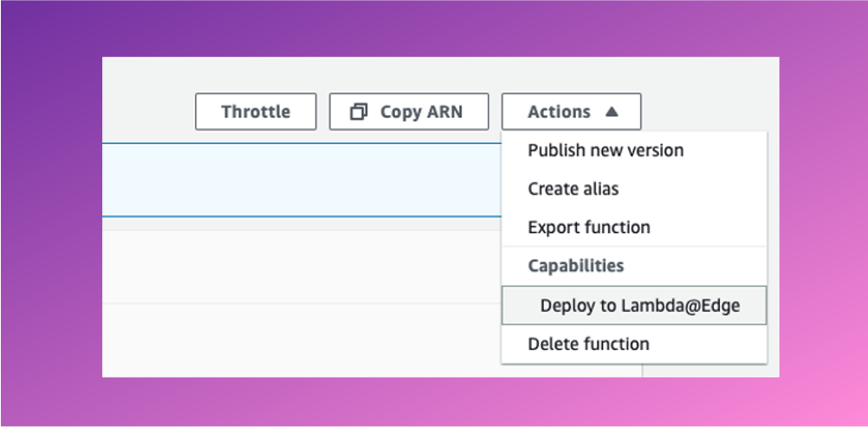Close the Actions dropdown
The height and width of the screenshot is (427, 868).
[571, 112]
